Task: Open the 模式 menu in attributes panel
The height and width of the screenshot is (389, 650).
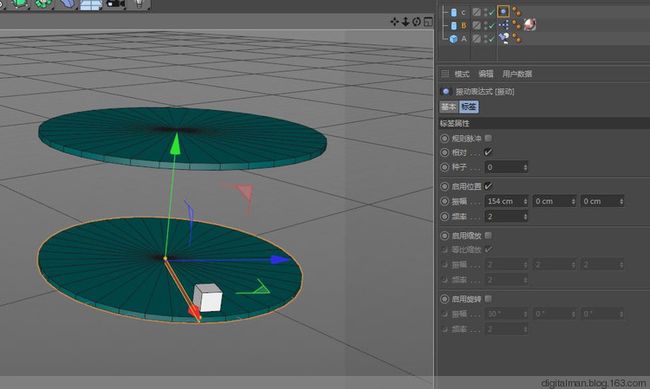Action: coord(462,74)
